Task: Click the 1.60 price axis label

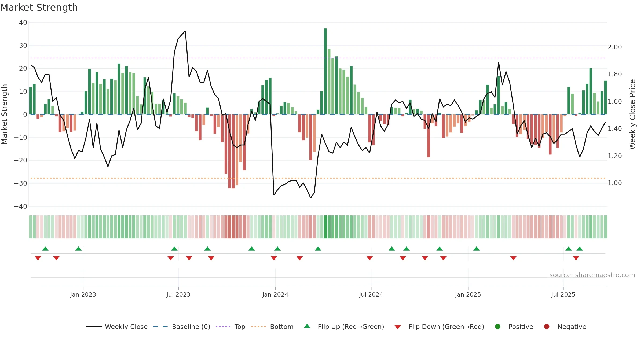Action: point(615,102)
